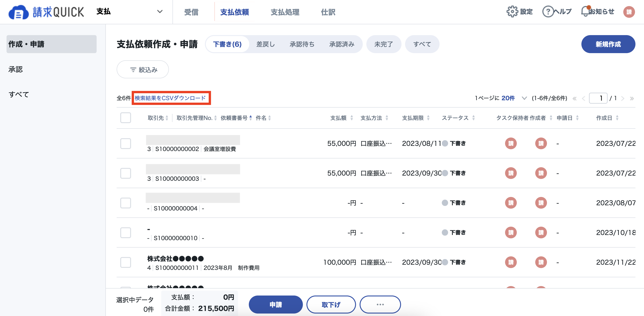Sort by ステータス column arrows
This screenshot has width=644, height=316.
coord(473,118)
